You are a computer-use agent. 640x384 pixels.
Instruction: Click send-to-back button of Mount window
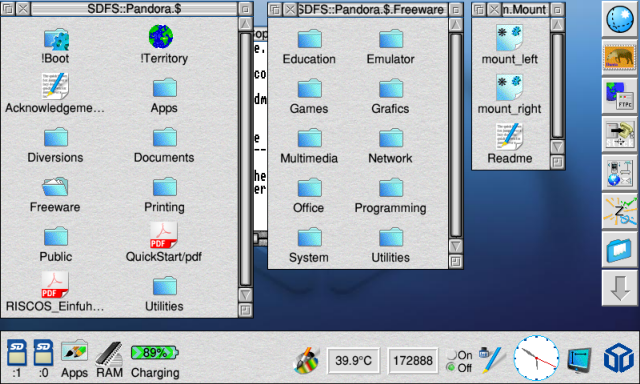click(x=480, y=9)
